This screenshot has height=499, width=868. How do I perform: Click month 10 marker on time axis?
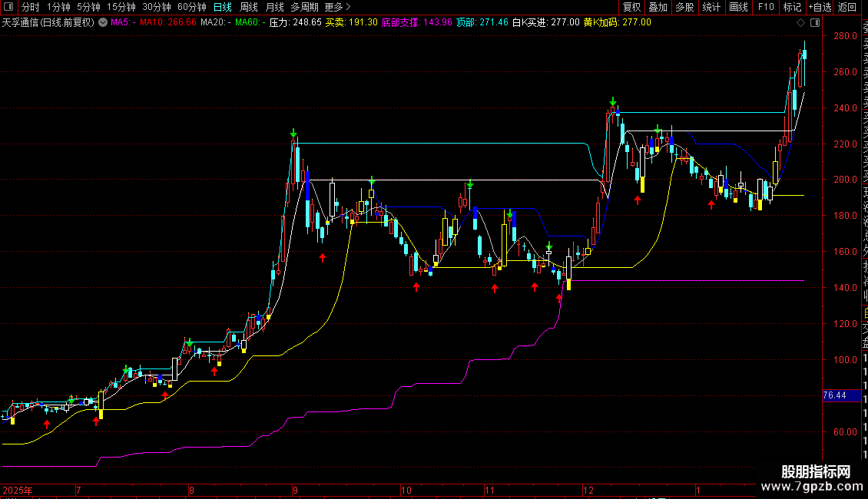point(406,490)
